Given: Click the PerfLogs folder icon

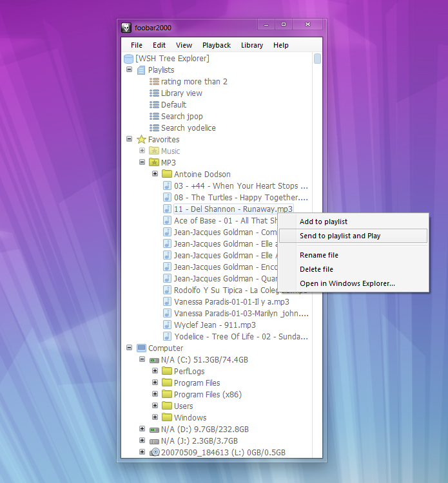Looking at the screenshot, I should click(167, 371).
